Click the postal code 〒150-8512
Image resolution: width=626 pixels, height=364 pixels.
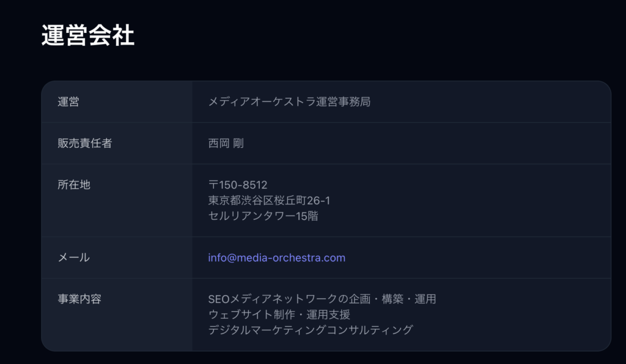238,184
